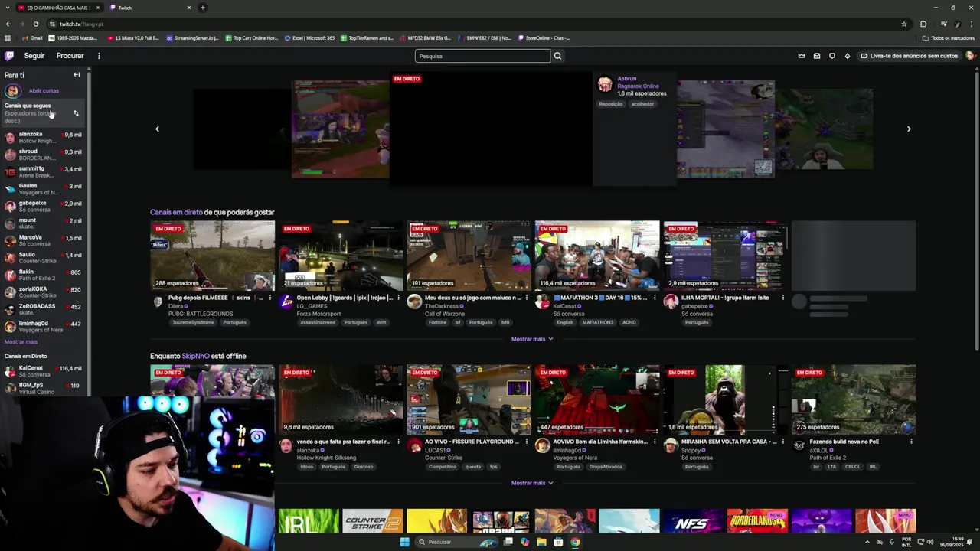Open summit1g channel in sidebar
This screenshot has height=551, width=980.
(x=43, y=172)
